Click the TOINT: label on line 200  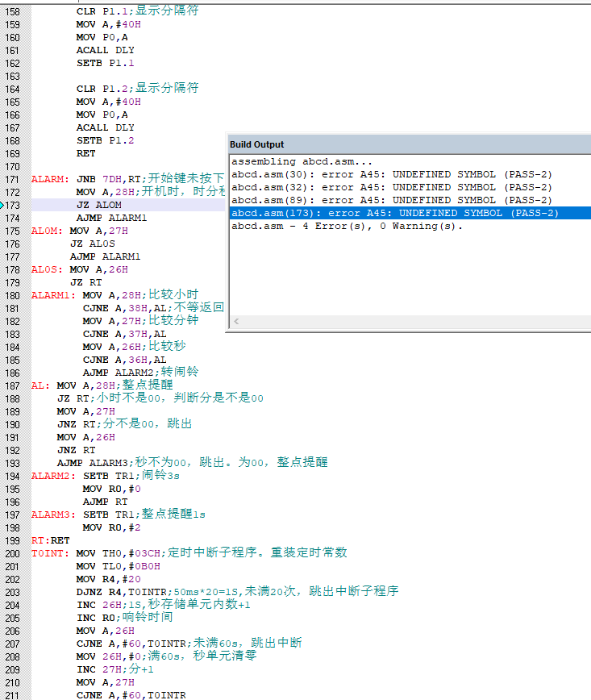point(50,553)
